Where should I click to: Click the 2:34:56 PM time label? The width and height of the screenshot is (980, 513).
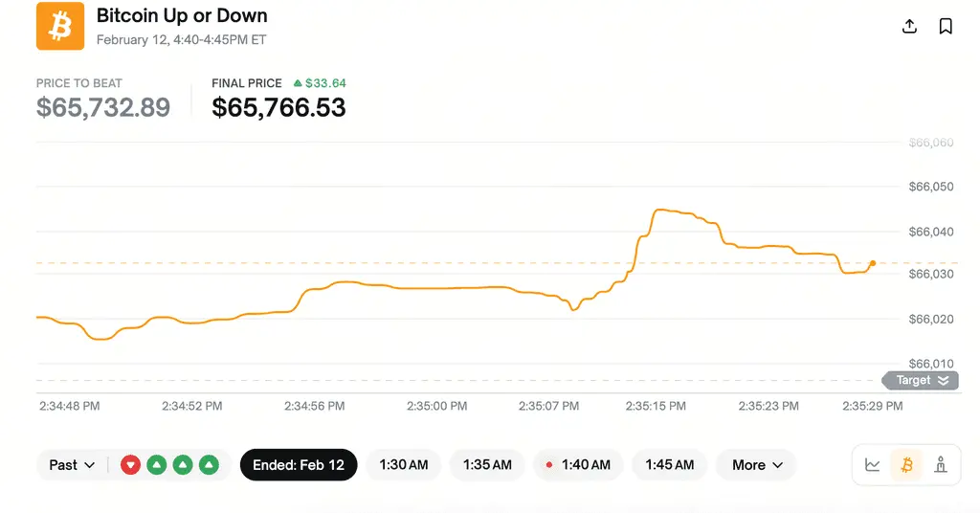314,406
